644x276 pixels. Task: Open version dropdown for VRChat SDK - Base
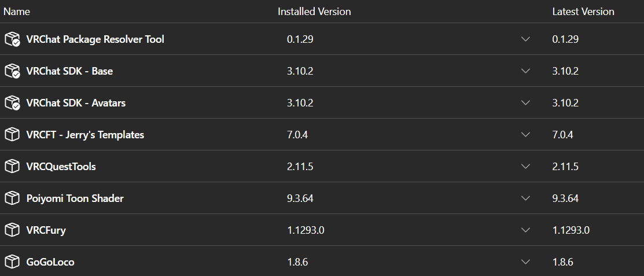pyautogui.click(x=525, y=71)
